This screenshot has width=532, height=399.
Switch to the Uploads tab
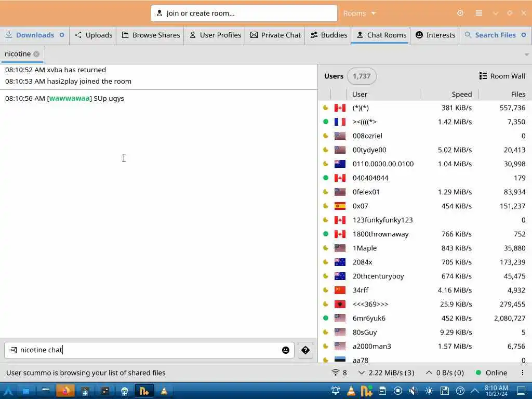[x=94, y=35]
